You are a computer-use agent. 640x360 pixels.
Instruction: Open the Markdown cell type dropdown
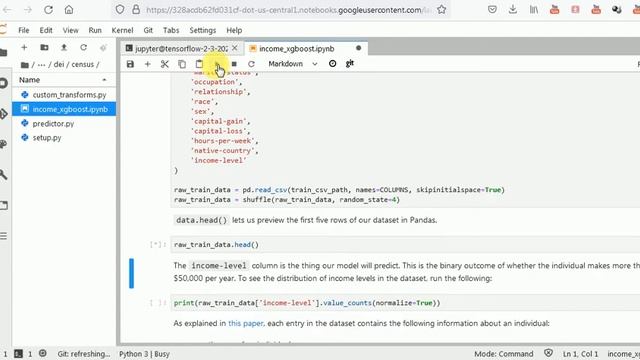click(292, 64)
